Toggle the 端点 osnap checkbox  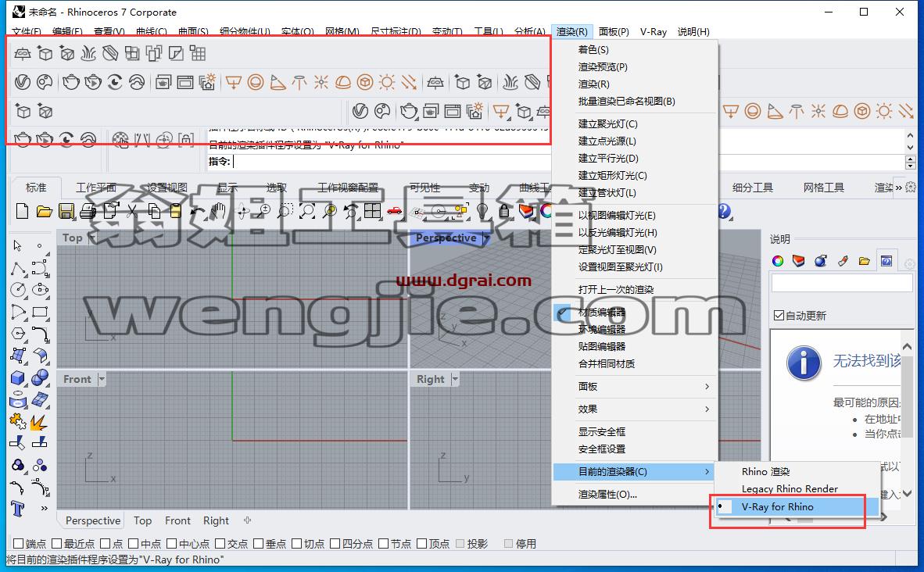tap(18, 544)
